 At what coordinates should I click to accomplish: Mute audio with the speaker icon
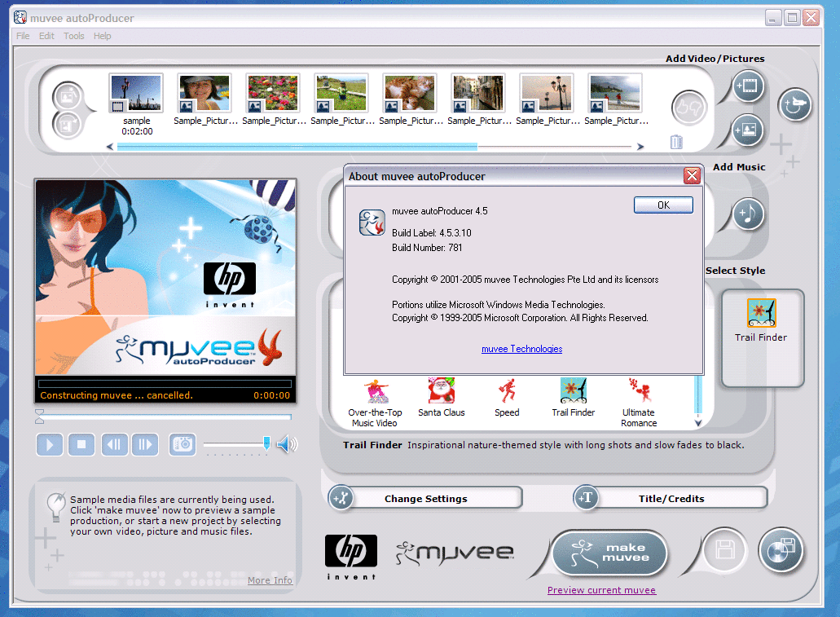click(x=287, y=444)
